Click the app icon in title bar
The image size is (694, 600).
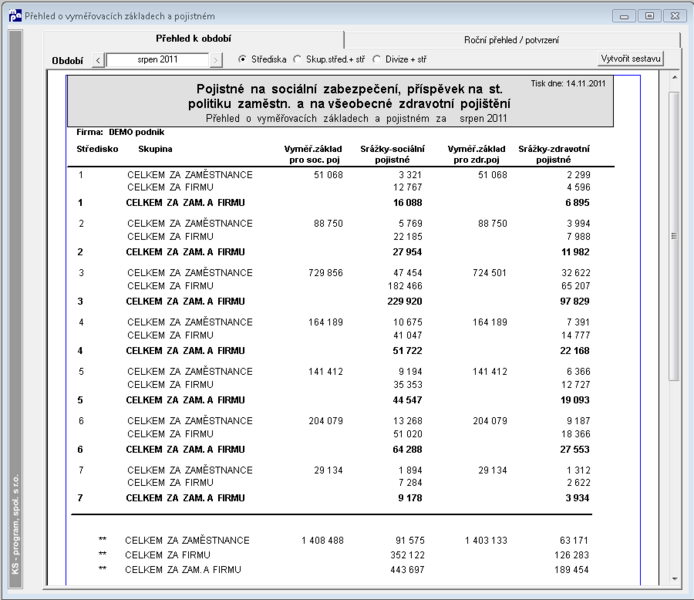coord(15,16)
